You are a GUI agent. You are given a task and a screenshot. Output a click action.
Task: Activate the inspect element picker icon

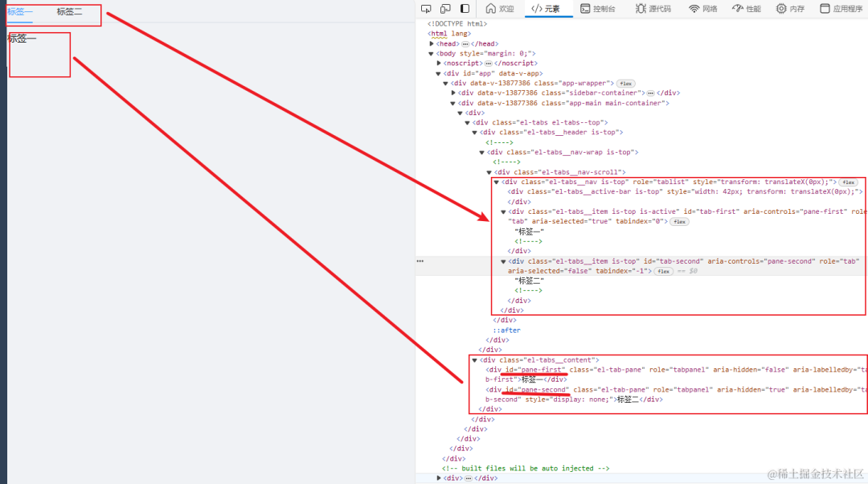click(x=426, y=8)
